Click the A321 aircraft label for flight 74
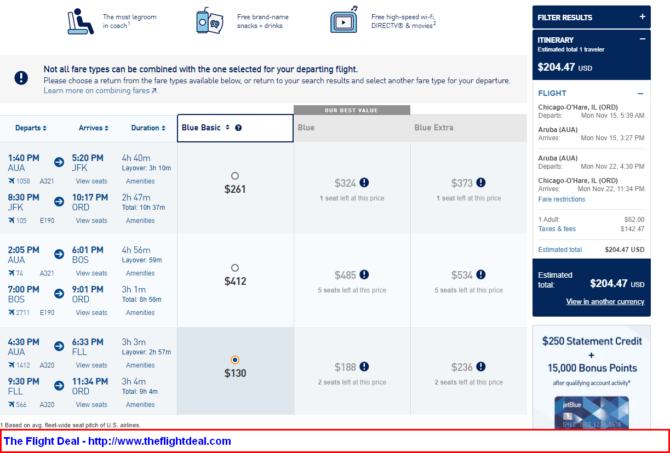The image size is (670, 453). [47, 273]
